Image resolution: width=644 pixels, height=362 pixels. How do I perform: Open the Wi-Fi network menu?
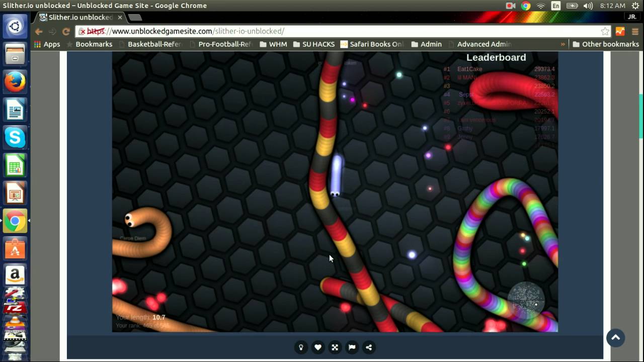click(x=541, y=6)
